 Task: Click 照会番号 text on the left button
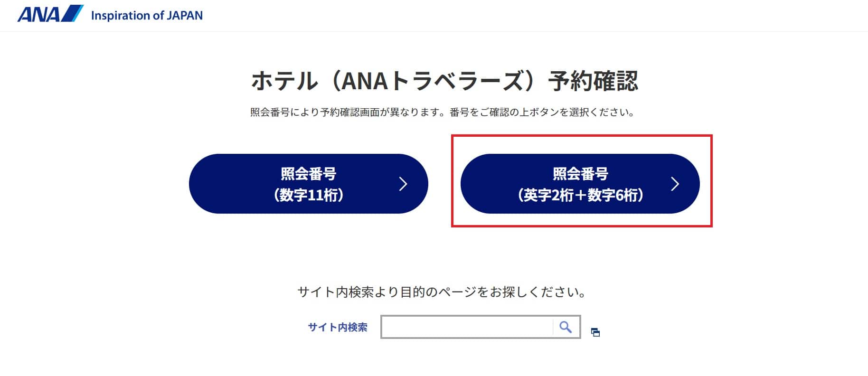tap(309, 174)
